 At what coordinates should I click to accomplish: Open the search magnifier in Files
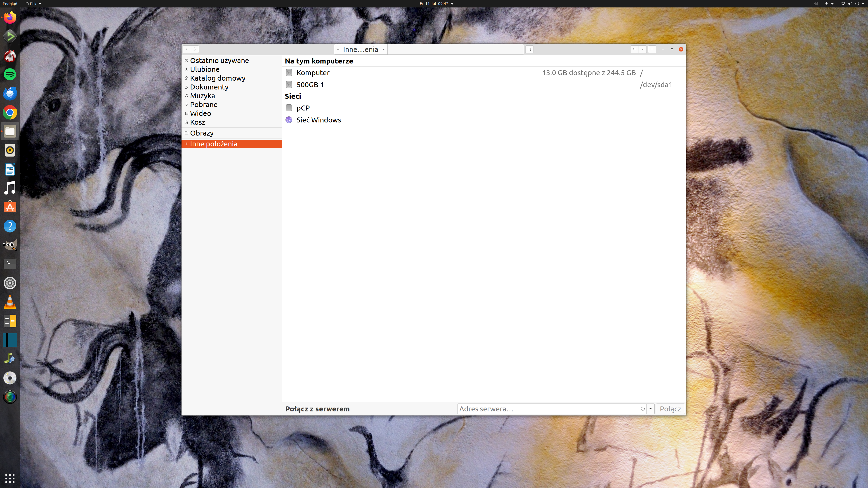coord(529,49)
